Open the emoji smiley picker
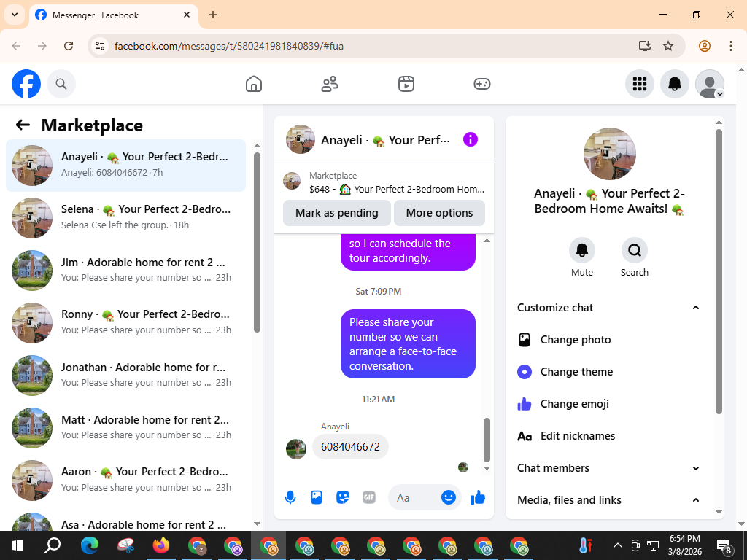Viewport: 747px width, 560px height. pos(449,497)
